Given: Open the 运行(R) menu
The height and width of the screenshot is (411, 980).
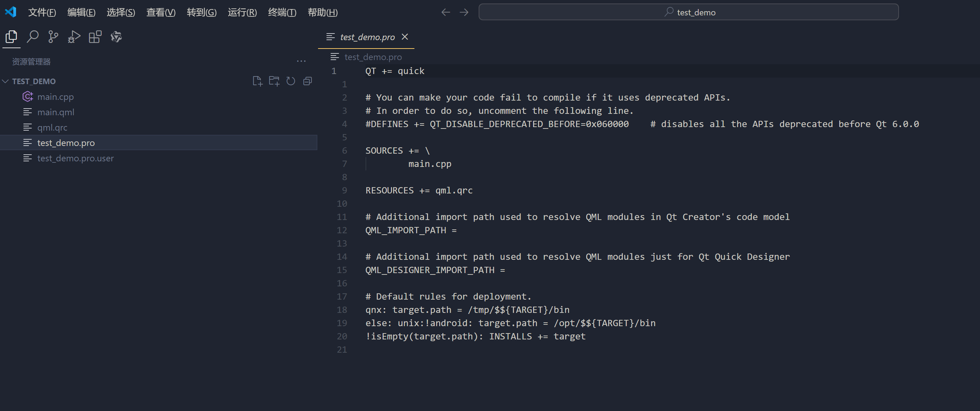Looking at the screenshot, I should coord(242,12).
